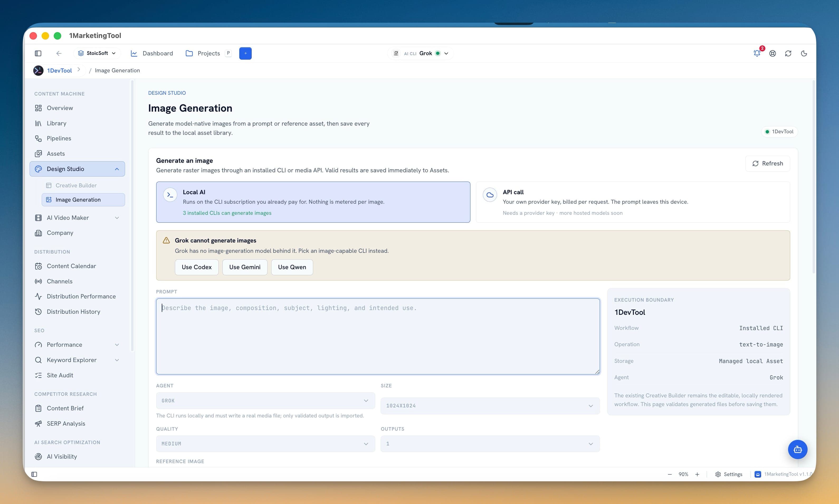This screenshot has width=839, height=504.
Task: Click the sync refresh icon in top toolbar
Action: 788,53
